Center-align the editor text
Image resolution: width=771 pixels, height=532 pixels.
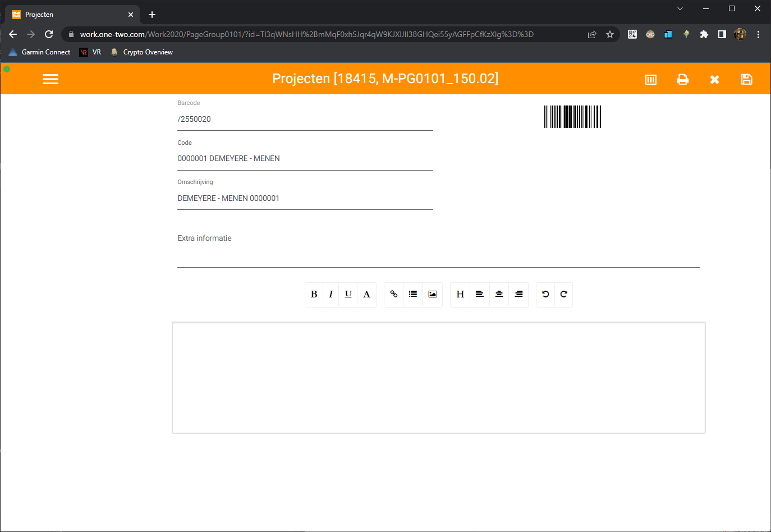click(499, 295)
